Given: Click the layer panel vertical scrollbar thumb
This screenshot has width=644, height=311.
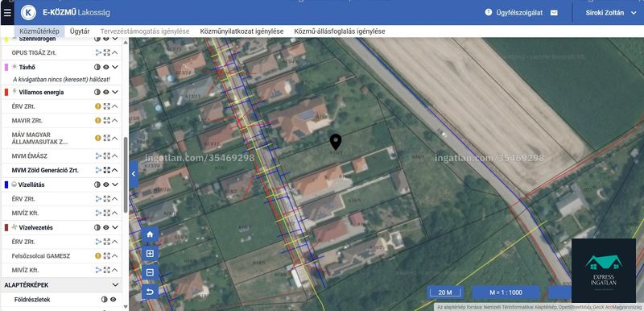Looking at the screenshot, I should [126, 175].
